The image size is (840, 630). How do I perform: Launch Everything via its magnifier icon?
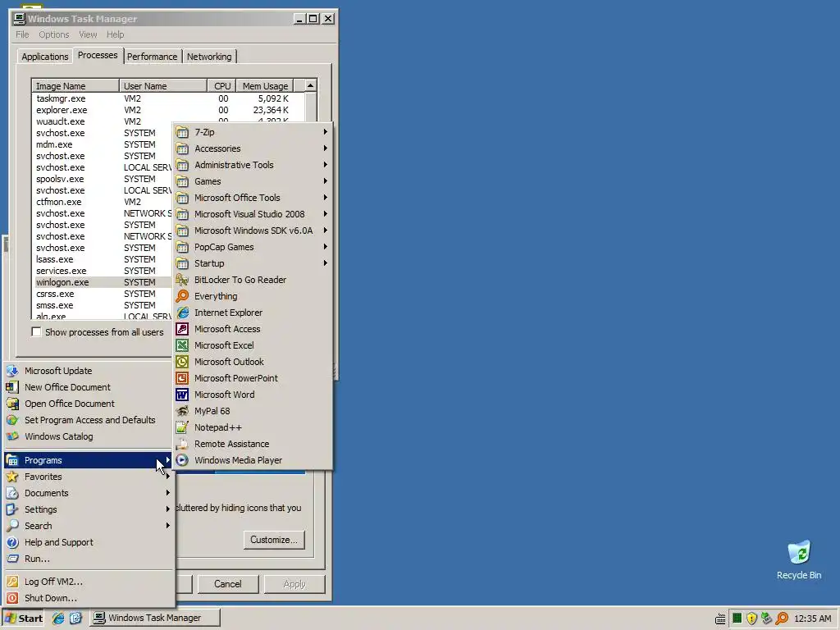pyautogui.click(x=183, y=296)
